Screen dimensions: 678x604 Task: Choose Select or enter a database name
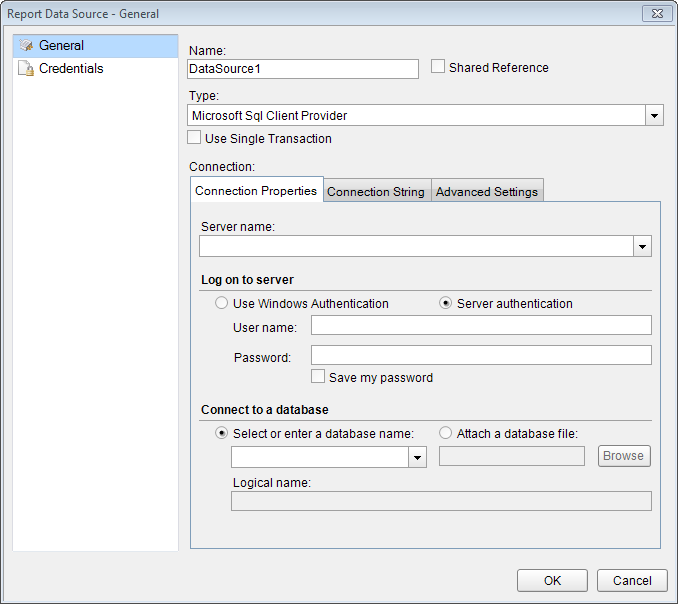click(x=222, y=433)
